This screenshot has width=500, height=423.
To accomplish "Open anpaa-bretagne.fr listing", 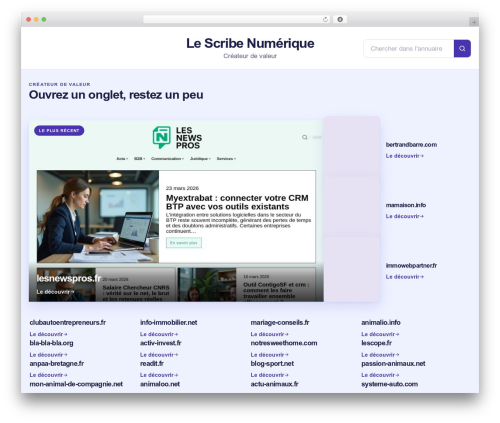I will tap(57, 363).
